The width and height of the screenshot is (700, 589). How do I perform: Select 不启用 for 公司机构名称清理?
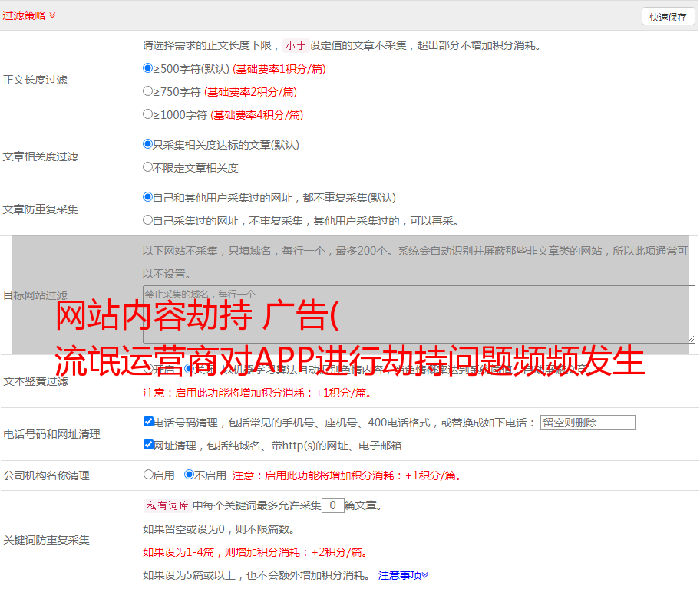click(x=190, y=475)
